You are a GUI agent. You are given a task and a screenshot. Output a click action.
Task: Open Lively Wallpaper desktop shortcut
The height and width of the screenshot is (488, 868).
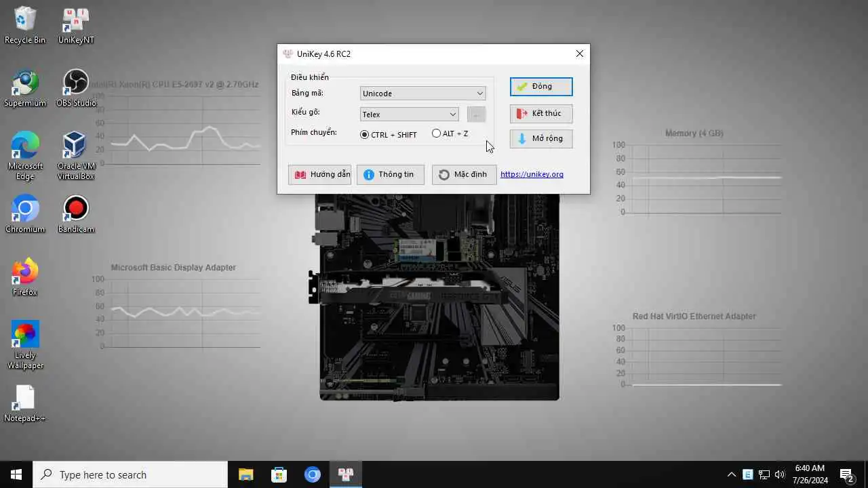coord(25,346)
